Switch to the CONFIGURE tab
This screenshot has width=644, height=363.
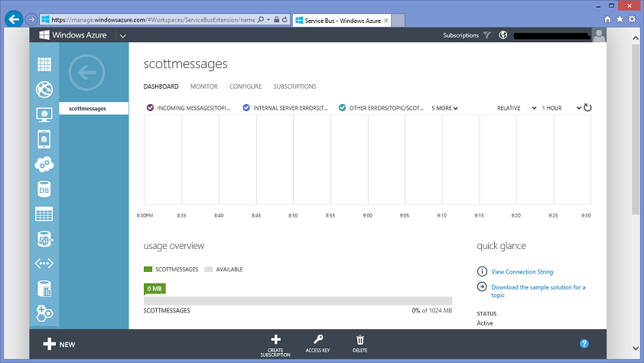[x=246, y=87]
